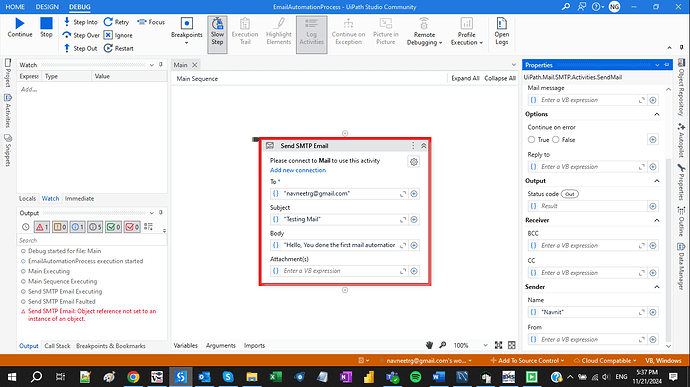This screenshot has width=690, height=387.
Task: Open Profile Execution dropdown
Action: tap(466, 31)
